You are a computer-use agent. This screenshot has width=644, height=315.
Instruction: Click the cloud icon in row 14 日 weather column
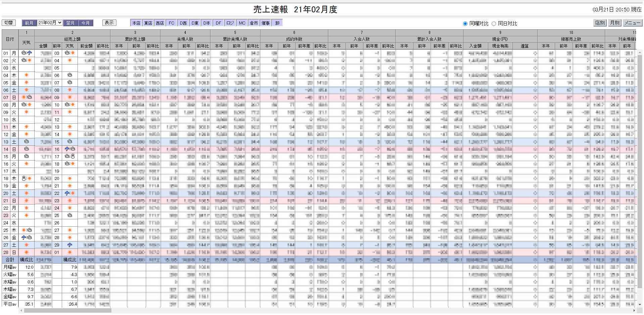(27, 149)
